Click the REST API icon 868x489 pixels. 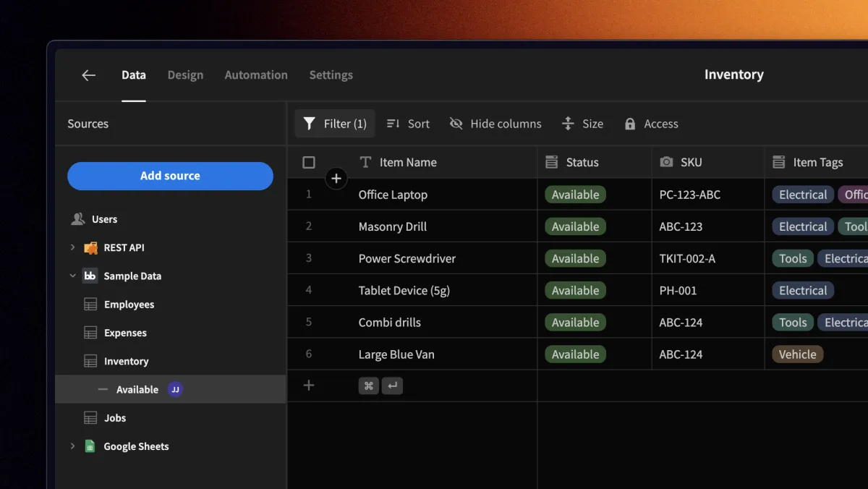pos(90,247)
